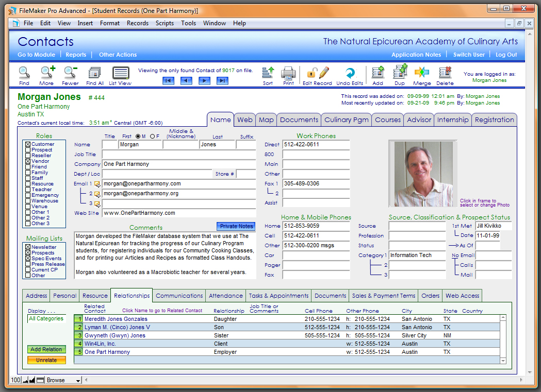Switch to the Internship tab
541x392 pixels.
(453, 120)
